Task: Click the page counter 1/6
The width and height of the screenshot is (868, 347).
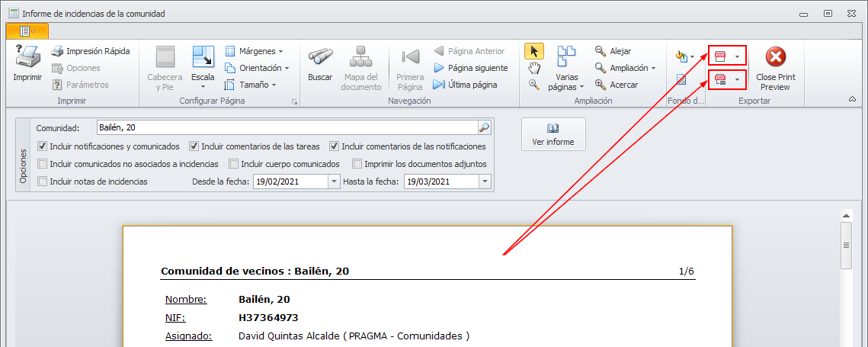Action: point(686,271)
